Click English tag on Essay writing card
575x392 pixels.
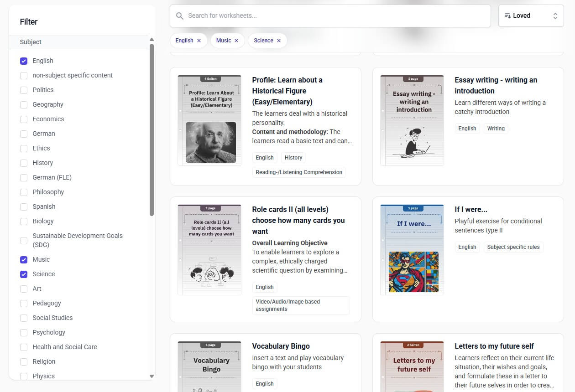[467, 129]
